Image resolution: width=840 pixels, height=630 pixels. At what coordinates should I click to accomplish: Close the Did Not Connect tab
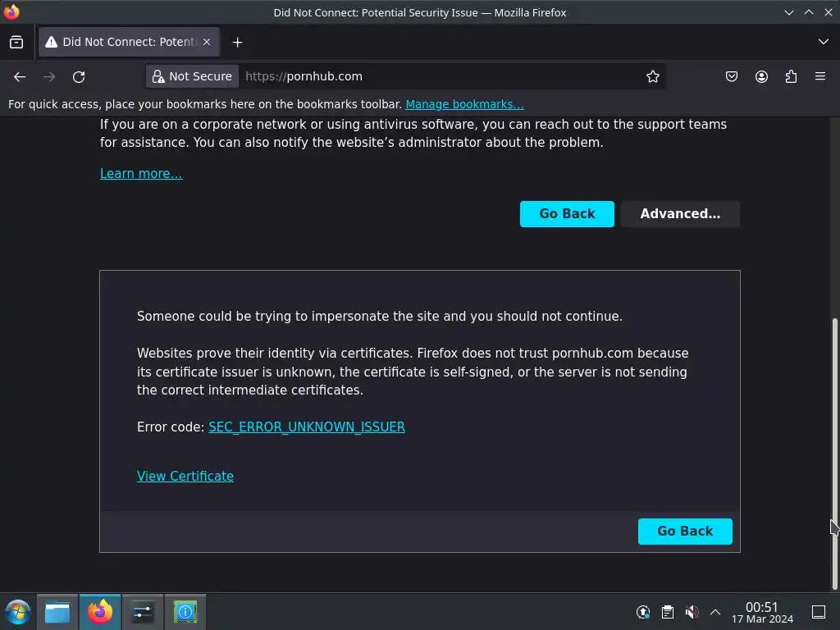[207, 42]
